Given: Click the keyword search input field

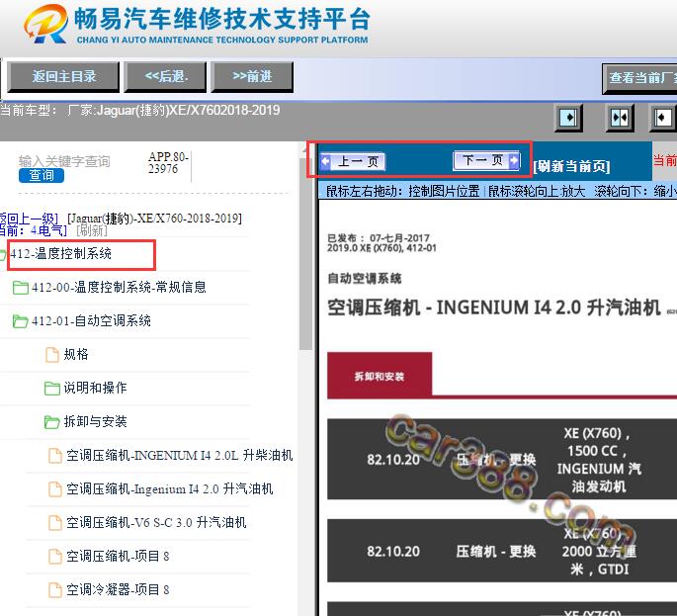Looking at the screenshot, I should tap(64, 161).
